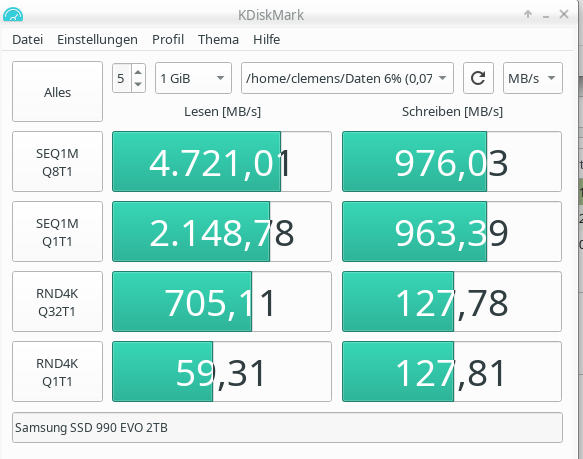Screen dimensions: 583x459
Task: Click the KDiskMark window title
Action: [271, 15]
